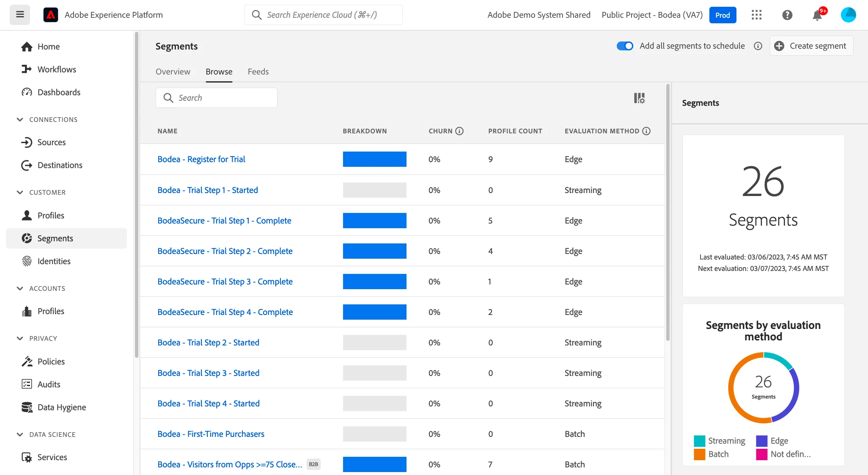Select the Browse tab

pos(219,72)
